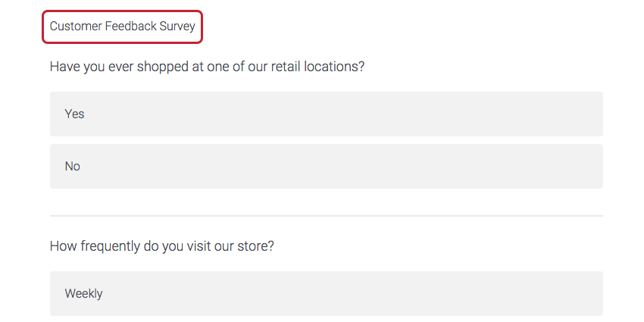Choose Weekly as visit frequency
This screenshot has width=644, height=322.
[326, 294]
